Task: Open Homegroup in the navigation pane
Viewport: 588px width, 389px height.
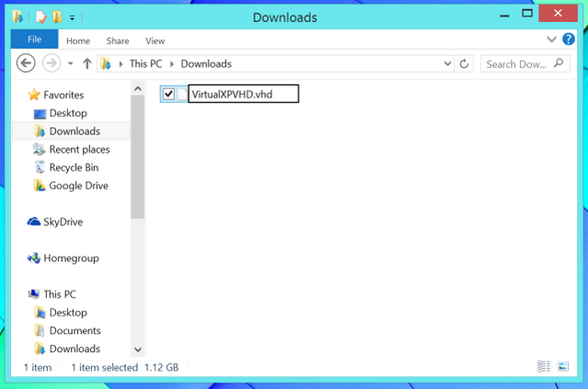Action: tap(71, 258)
